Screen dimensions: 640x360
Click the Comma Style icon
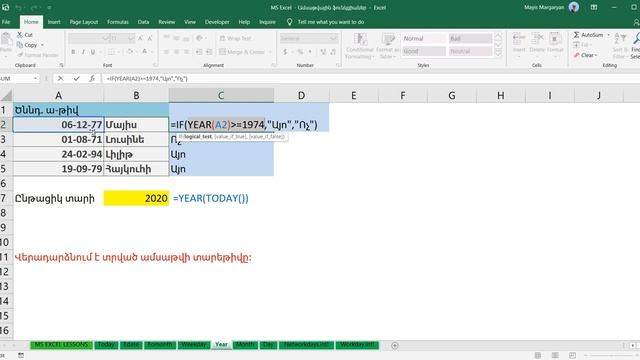[310, 52]
